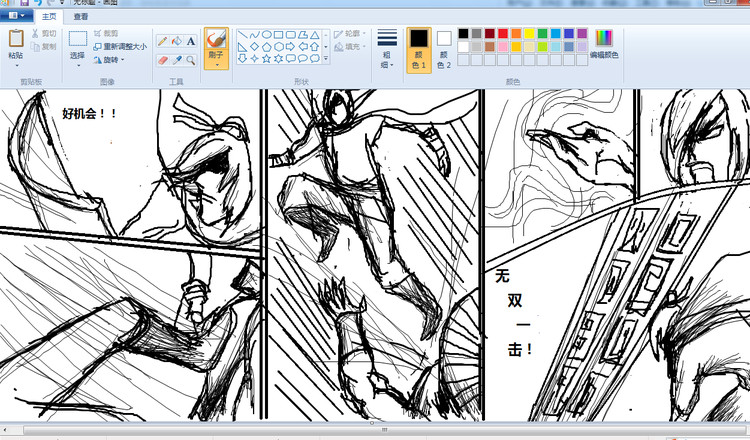Select the Magnifier zoom tool
Viewport: 750px width, 440px height.
(x=190, y=60)
